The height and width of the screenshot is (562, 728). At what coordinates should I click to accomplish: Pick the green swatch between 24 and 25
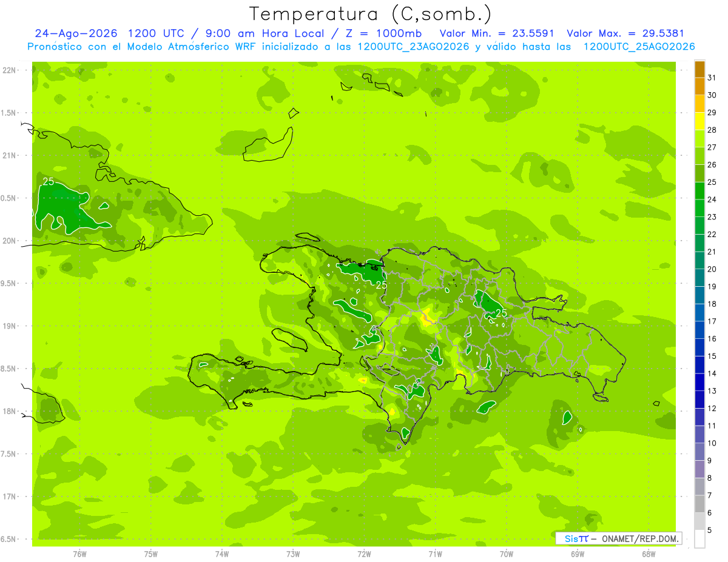699,190
